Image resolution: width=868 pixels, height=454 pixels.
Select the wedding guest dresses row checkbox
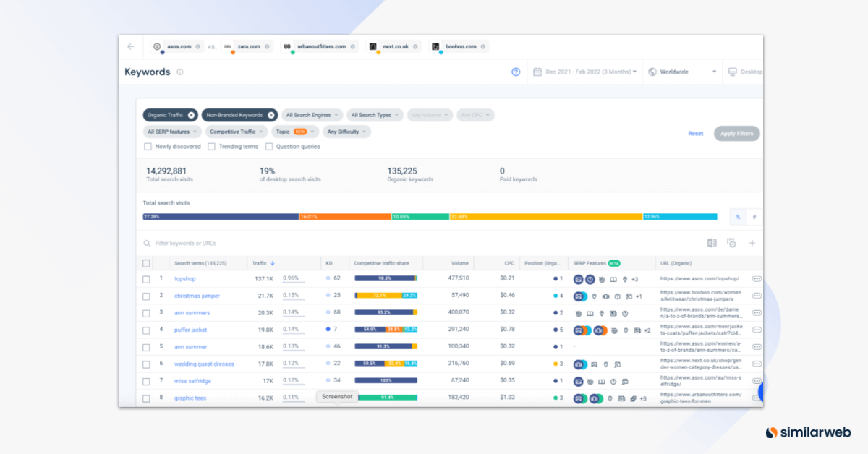point(146,364)
